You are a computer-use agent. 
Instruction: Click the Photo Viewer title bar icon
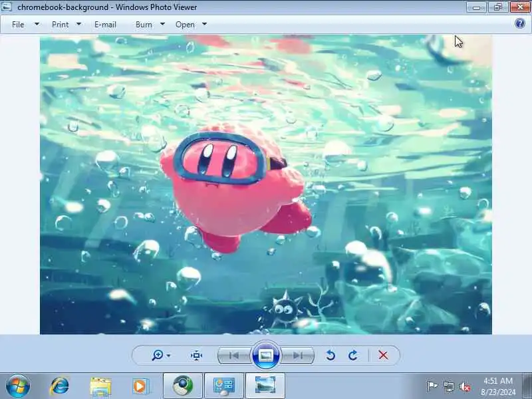pos(7,7)
